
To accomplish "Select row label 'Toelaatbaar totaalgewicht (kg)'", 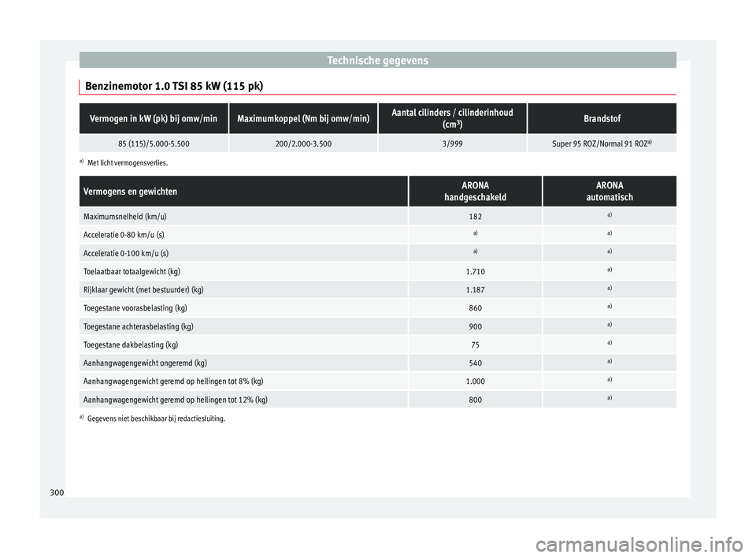I will [132, 272].
